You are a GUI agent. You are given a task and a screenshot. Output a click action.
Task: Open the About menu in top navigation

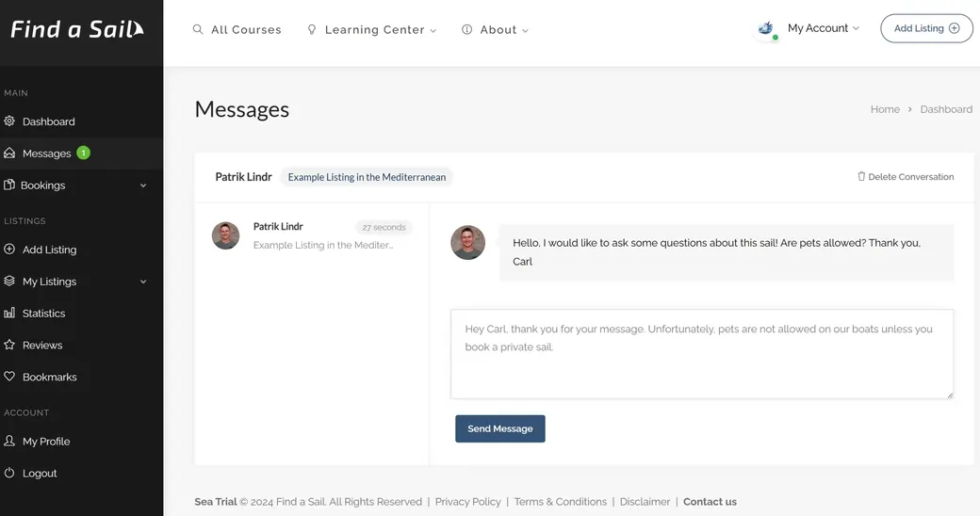point(497,30)
